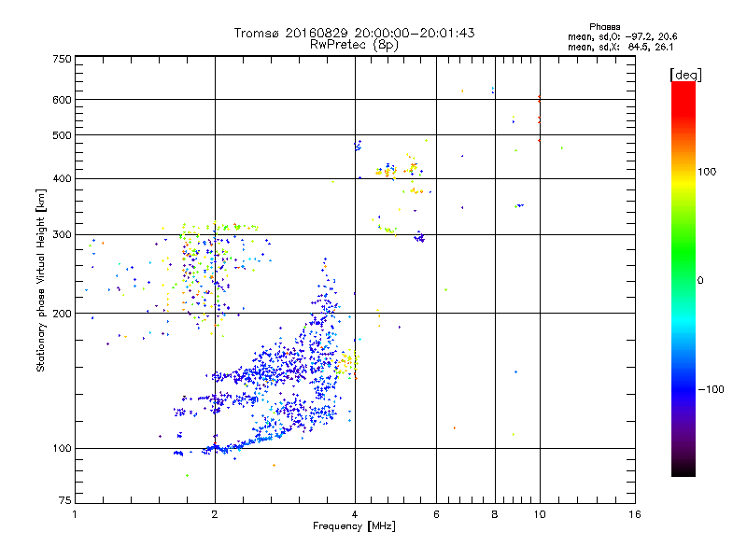747x560 pixels.
Task: Click the x-axis tick label '10'
Action: tap(540, 514)
